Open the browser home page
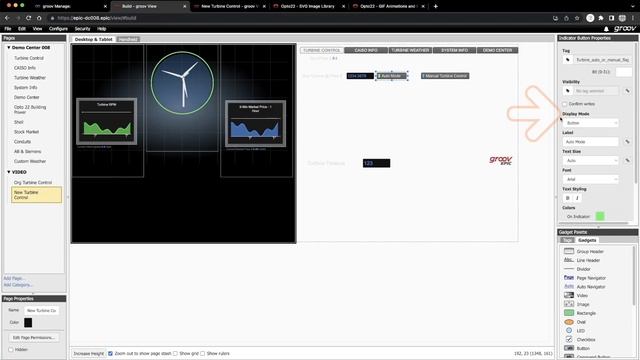The height and width of the screenshot is (360, 640). (39, 18)
